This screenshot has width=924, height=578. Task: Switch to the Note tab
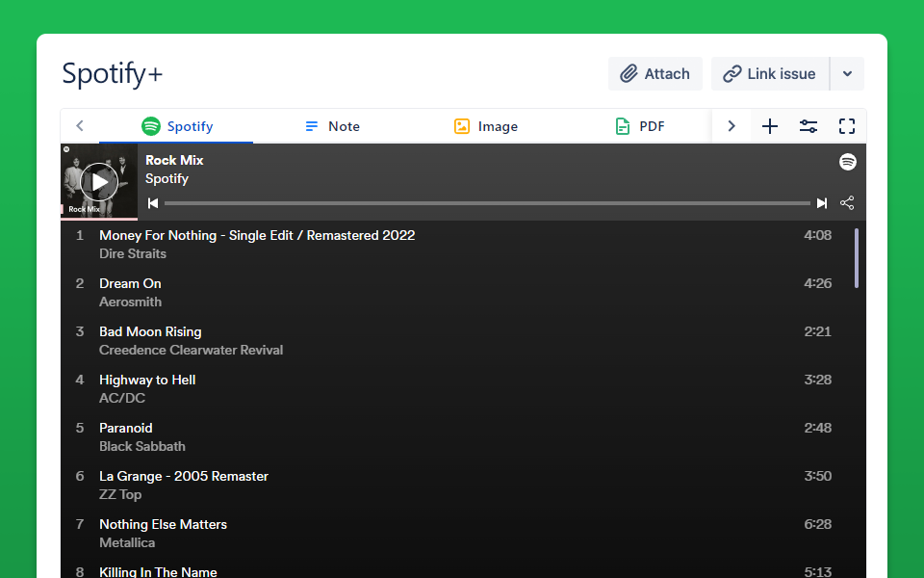click(332, 126)
